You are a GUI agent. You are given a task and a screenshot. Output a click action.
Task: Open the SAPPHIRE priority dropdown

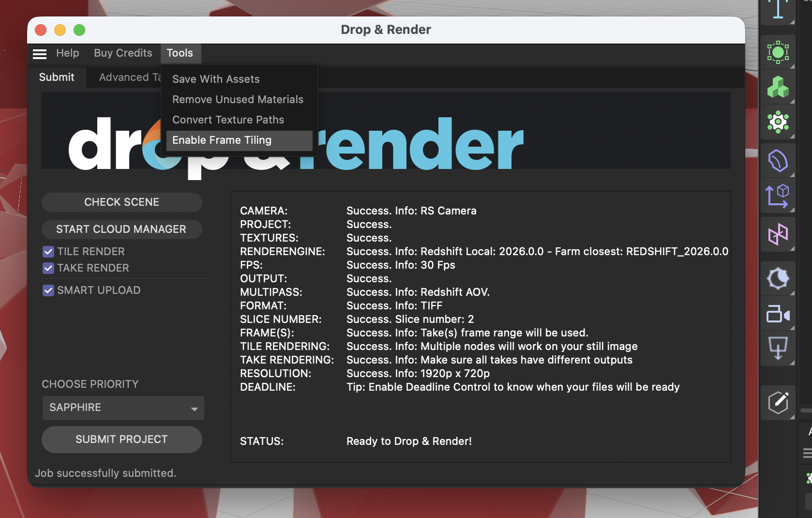pos(122,408)
